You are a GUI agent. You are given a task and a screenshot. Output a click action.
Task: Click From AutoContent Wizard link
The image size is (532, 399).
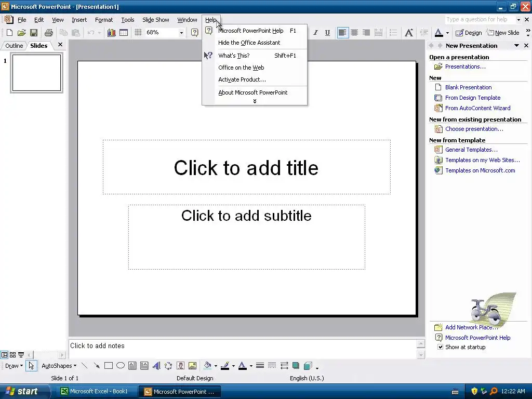tap(478, 108)
